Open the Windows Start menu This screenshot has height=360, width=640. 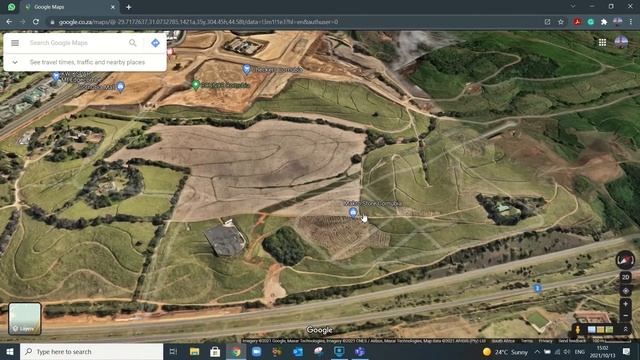click(10, 351)
